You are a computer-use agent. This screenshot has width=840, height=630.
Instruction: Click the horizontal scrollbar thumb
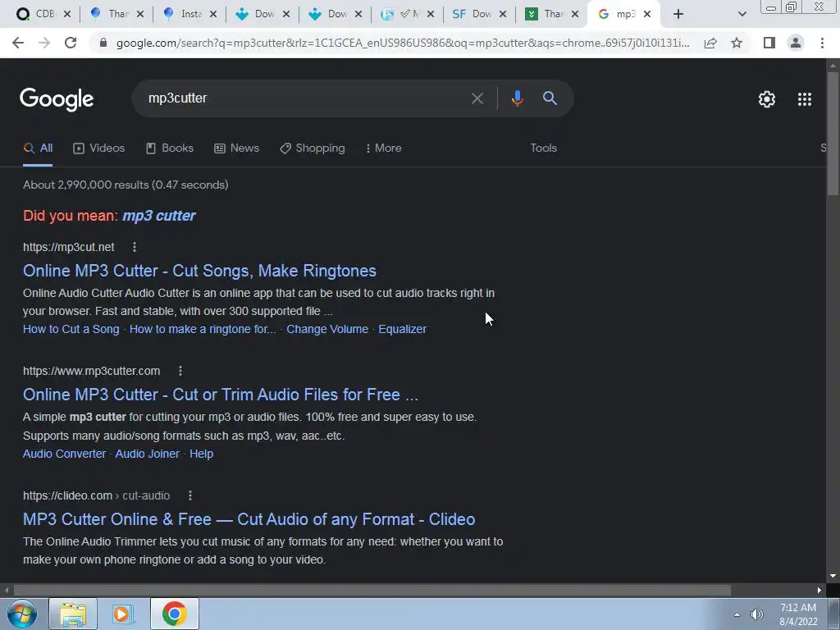coord(372,591)
